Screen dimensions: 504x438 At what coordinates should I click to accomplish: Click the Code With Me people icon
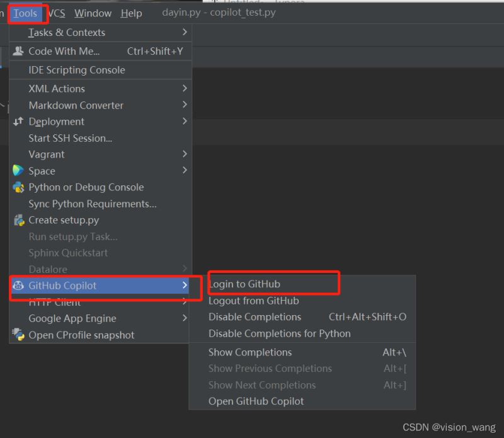coord(18,51)
